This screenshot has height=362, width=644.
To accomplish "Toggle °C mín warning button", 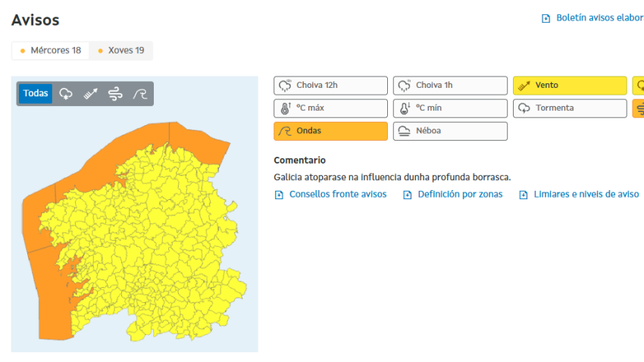I will [x=450, y=108].
